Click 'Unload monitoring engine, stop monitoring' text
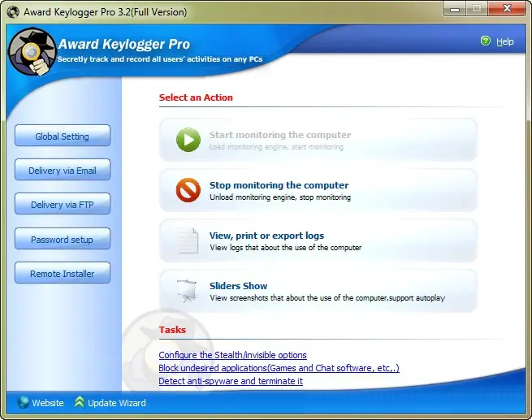 [280, 197]
